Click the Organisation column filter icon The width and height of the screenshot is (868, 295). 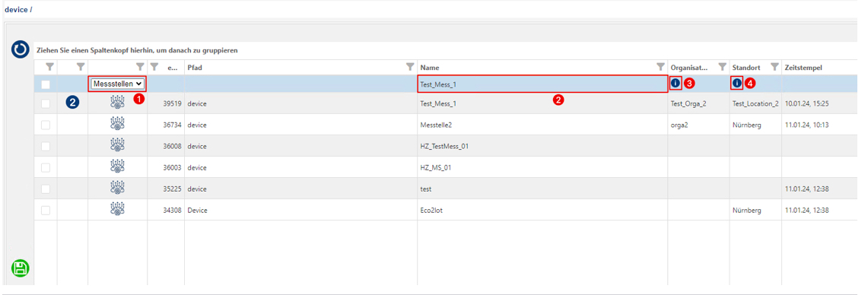[x=722, y=67]
